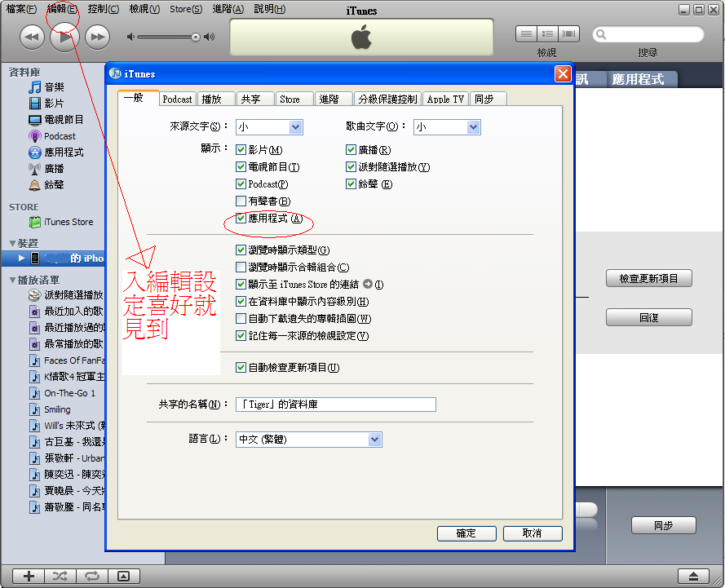
Task: Click the eject button at bottom right
Action: 693,576
